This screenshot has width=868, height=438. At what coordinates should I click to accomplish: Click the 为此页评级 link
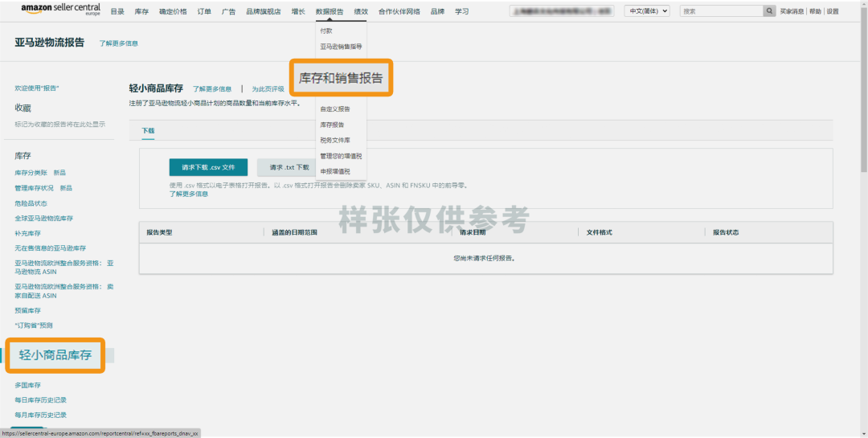tap(268, 88)
